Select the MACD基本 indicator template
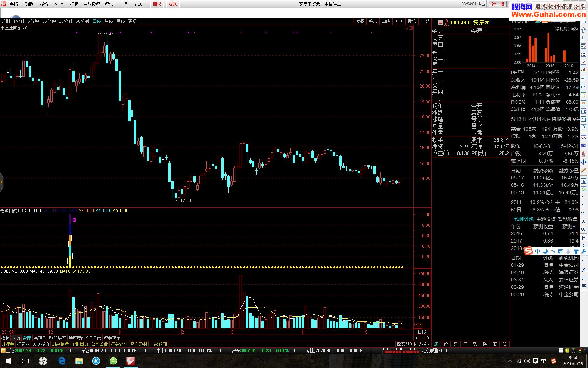This screenshot has height=368, width=588. coord(57,338)
